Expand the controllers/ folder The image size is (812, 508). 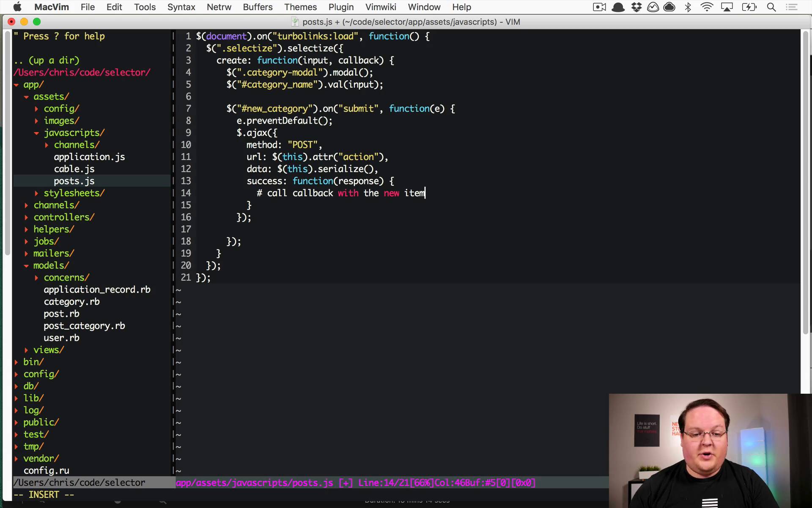coord(26,218)
